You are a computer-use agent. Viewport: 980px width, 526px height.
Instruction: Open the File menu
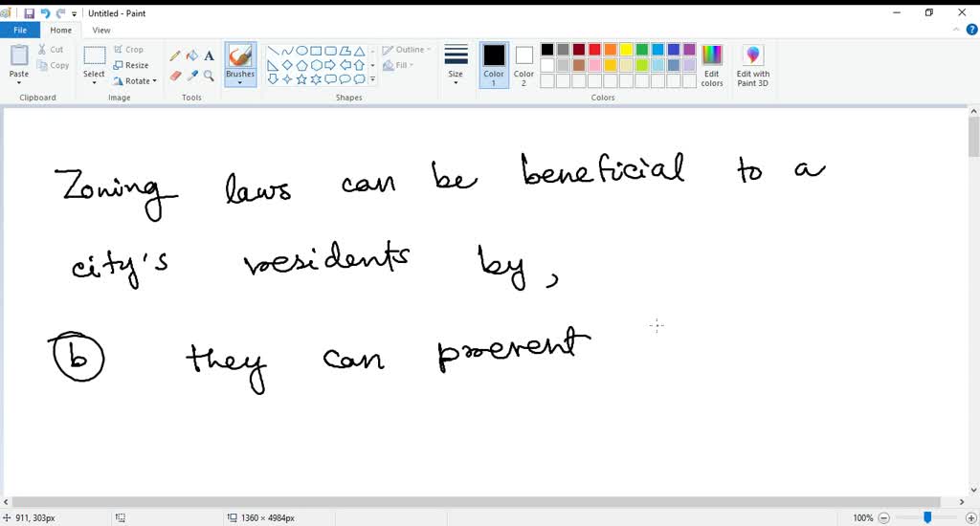tap(20, 31)
